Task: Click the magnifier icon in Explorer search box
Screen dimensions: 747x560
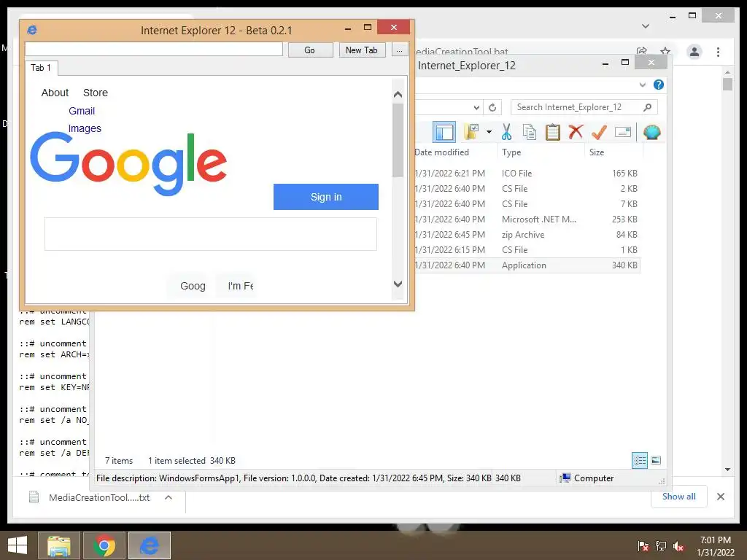Action: point(648,107)
